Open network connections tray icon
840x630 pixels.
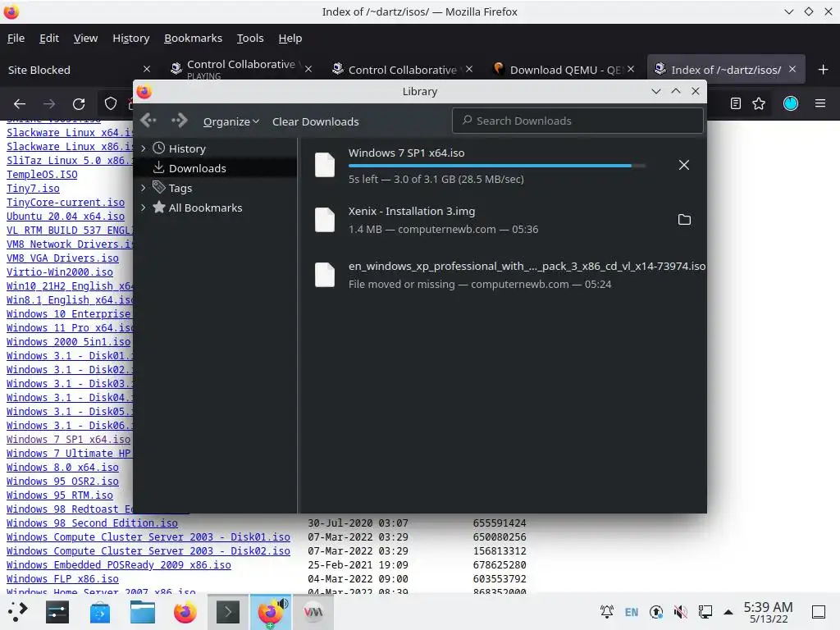(x=705, y=612)
